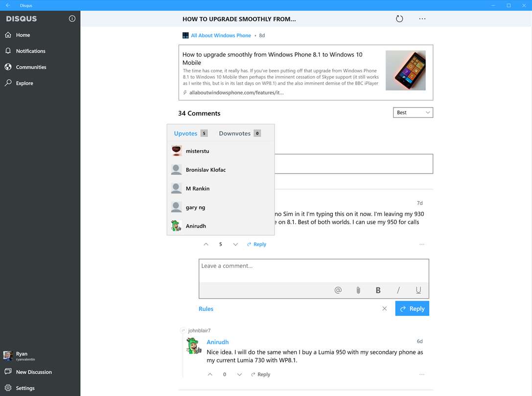Click misterstu's avatar image
The width and height of the screenshot is (532, 396).
176,151
